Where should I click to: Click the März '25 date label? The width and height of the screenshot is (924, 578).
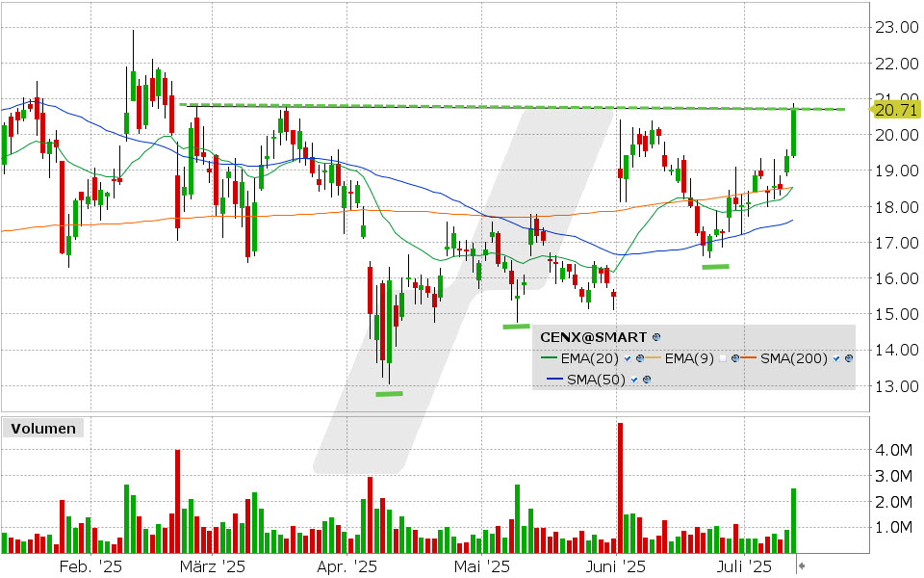[x=212, y=566]
